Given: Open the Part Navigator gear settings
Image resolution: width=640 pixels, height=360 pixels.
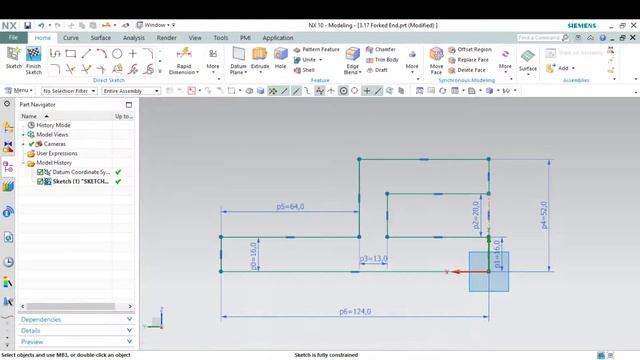Looking at the screenshot, I should (x=7, y=104).
